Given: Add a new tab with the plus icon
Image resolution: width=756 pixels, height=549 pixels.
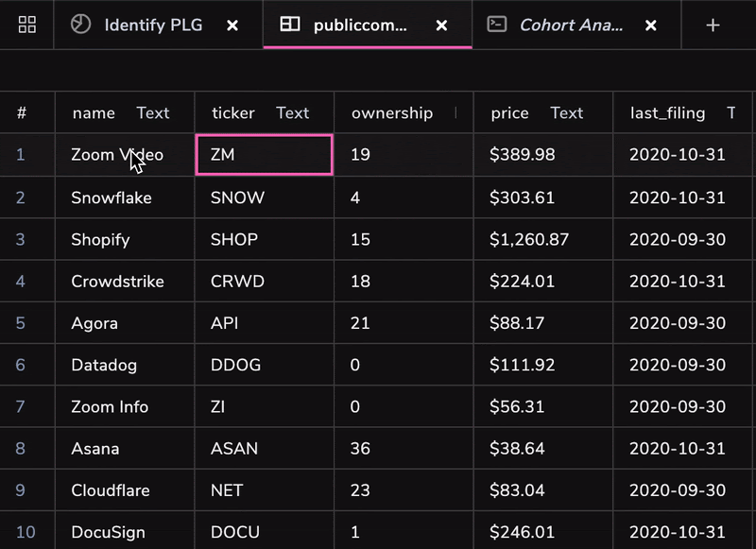Looking at the screenshot, I should click(713, 25).
